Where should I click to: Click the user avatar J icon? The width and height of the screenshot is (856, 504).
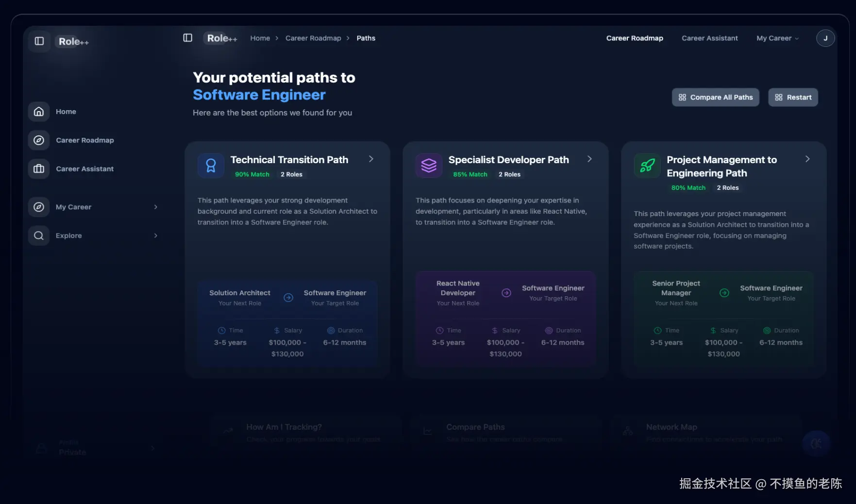pos(825,38)
